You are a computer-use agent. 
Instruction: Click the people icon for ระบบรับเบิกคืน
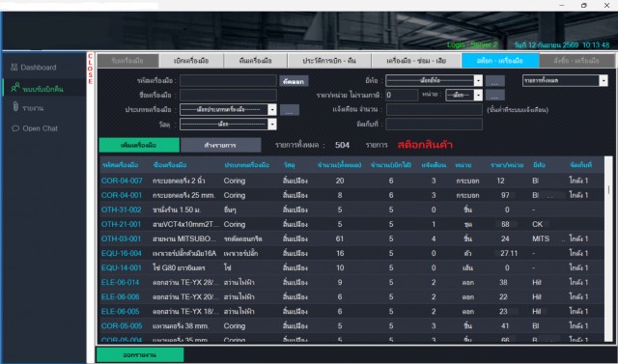pos(15,88)
